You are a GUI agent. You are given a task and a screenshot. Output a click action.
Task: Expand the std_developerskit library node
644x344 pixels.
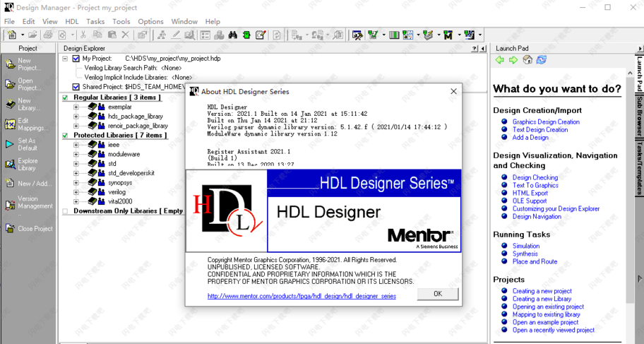point(76,173)
